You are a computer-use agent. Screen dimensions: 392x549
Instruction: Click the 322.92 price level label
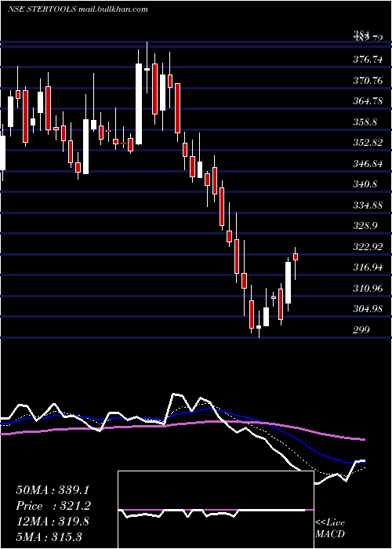[x=368, y=247]
